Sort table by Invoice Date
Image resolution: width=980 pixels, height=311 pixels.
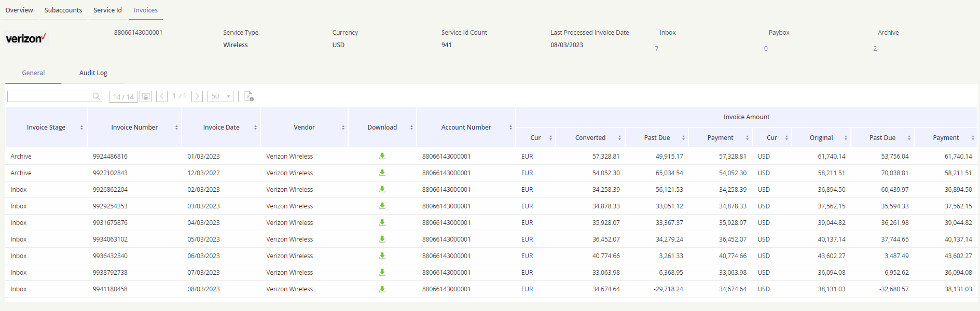click(x=255, y=128)
